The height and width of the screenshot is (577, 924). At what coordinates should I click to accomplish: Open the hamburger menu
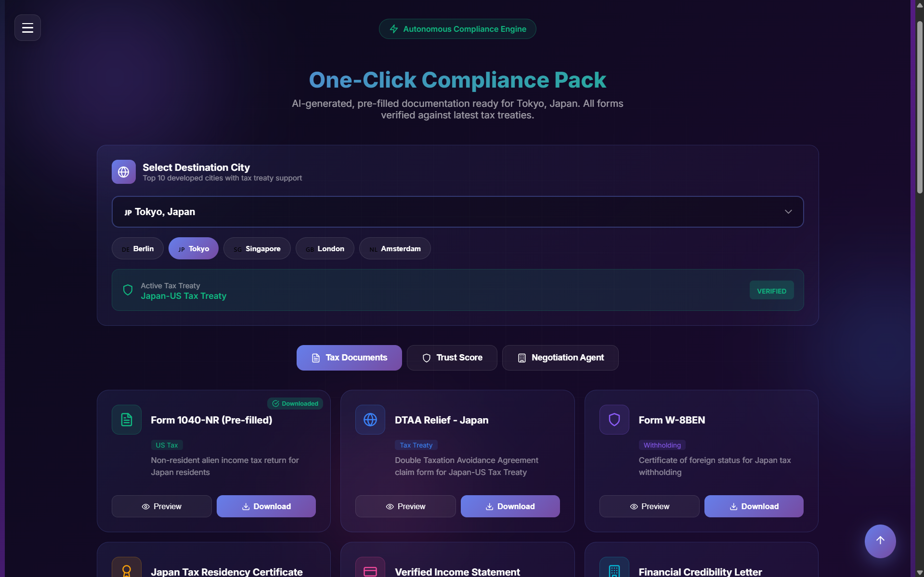coord(27,27)
